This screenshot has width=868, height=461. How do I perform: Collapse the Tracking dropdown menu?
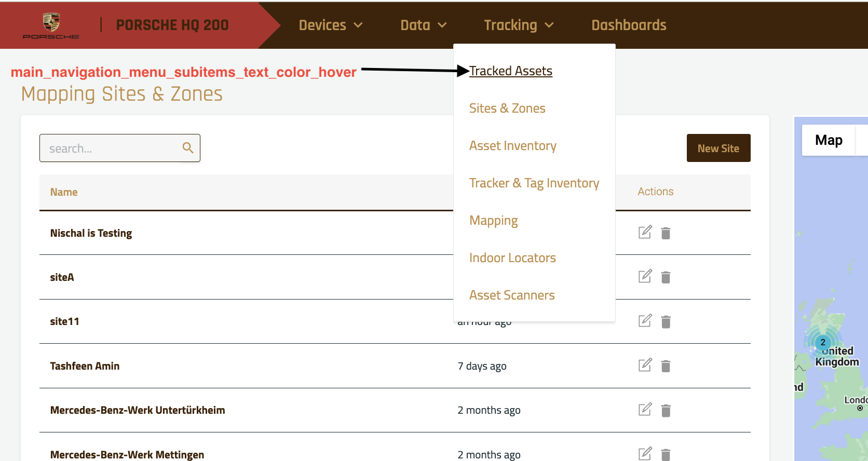(519, 25)
